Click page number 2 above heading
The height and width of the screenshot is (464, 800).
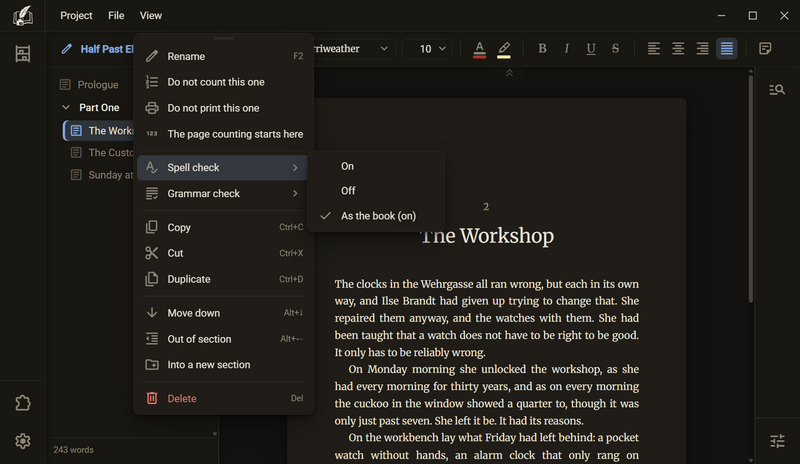tap(486, 207)
